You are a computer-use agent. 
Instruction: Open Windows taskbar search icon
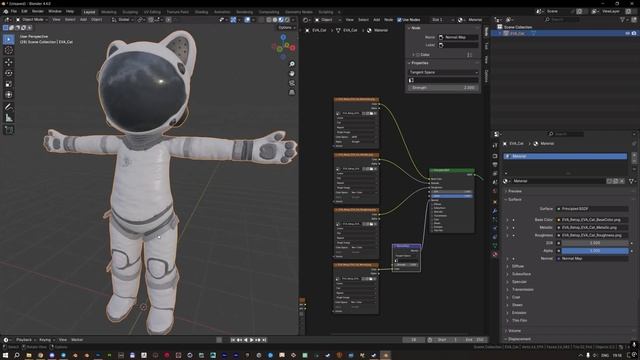click(17, 356)
